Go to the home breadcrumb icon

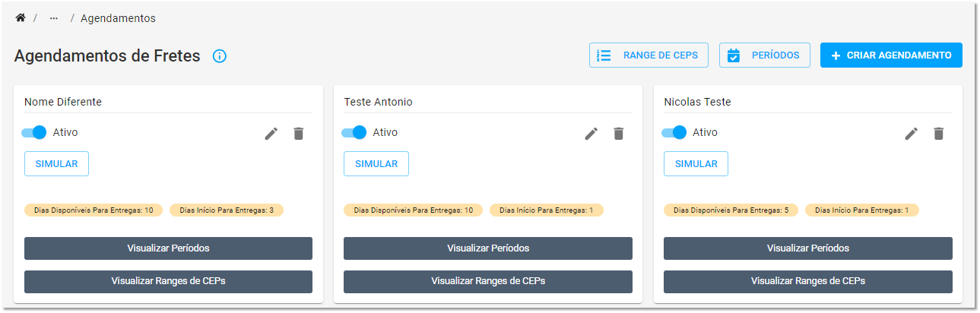pos(21,18)
